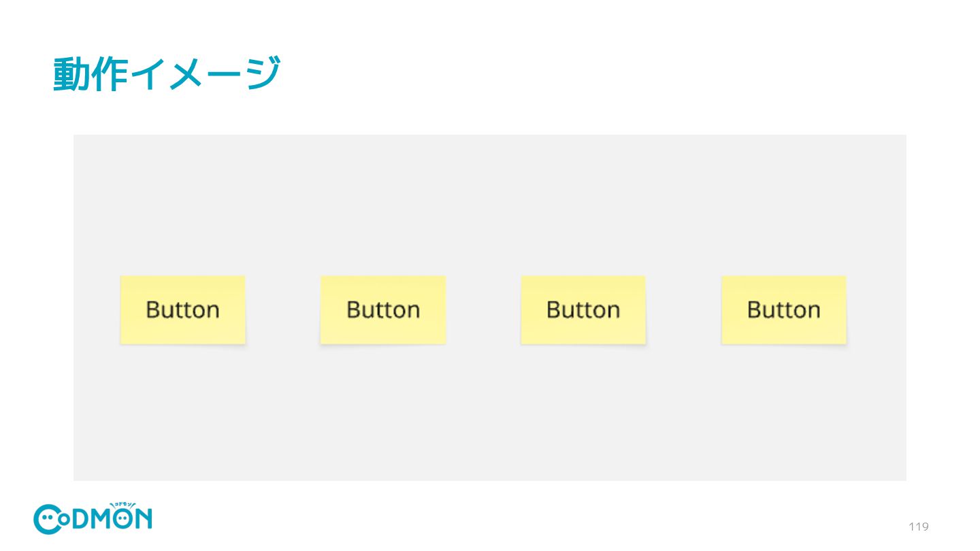Click the ジ character ending the title
Viewport: 980px width, 551px height.
(263, 73)
